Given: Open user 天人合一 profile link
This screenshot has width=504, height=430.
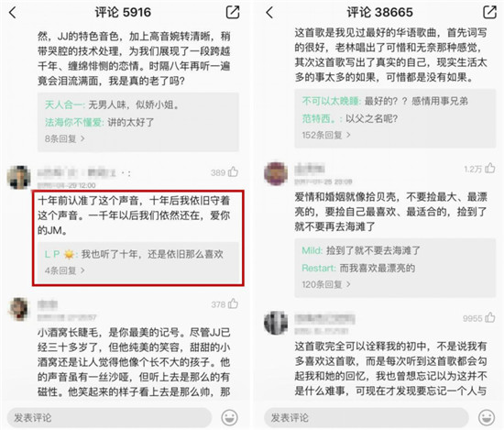Looking at the screenshot, I should pos(64,105).
